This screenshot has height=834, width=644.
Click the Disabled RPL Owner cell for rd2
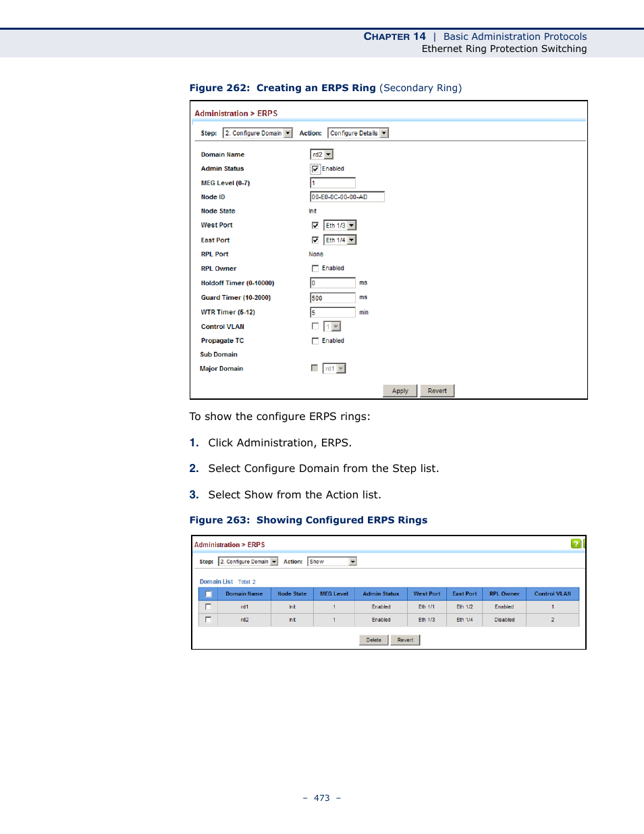click(x=504, y=620)
